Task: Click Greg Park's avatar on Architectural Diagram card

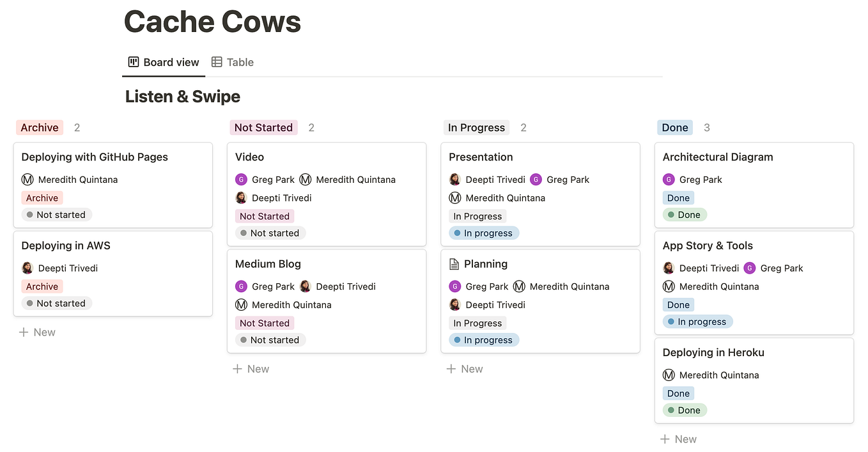Action: 669,180
